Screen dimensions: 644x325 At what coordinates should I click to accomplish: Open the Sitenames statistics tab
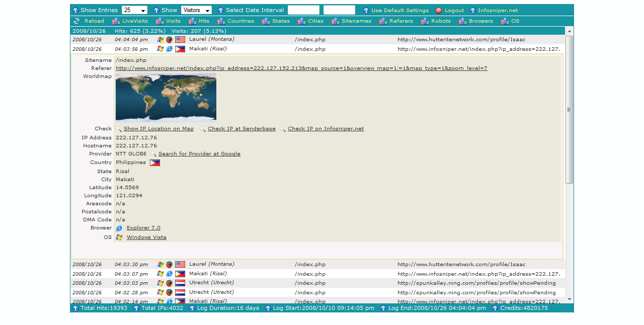(356, 21)
